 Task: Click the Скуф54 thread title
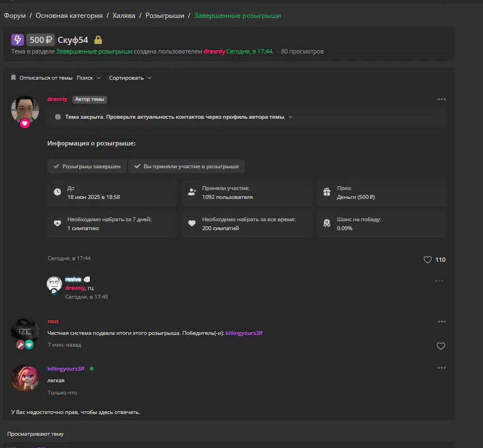click(x=73, y=40)
